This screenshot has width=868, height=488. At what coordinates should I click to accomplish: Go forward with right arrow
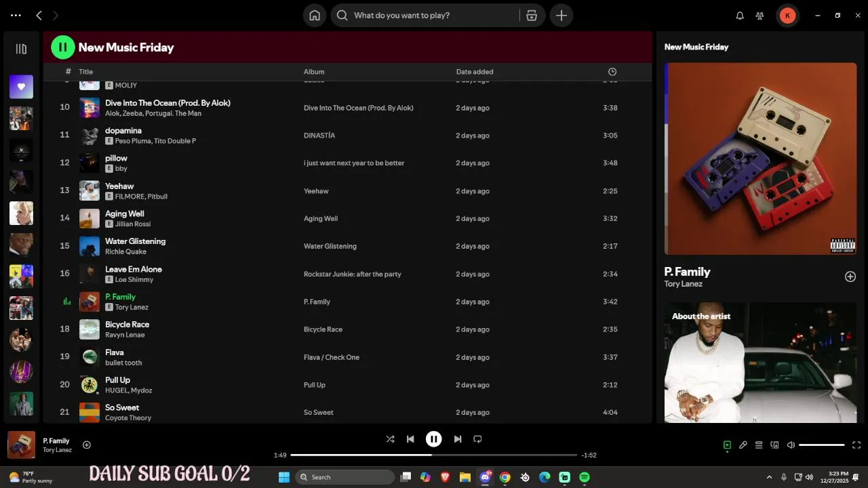[x=56, y=15]
